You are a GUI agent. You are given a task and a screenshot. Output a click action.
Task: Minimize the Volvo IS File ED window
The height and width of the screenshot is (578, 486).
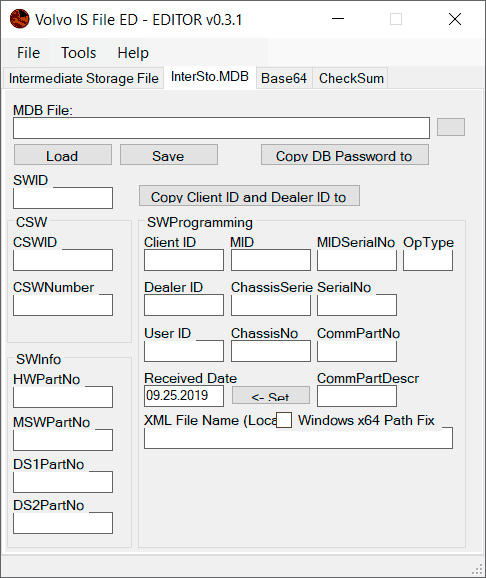[338, 19]
